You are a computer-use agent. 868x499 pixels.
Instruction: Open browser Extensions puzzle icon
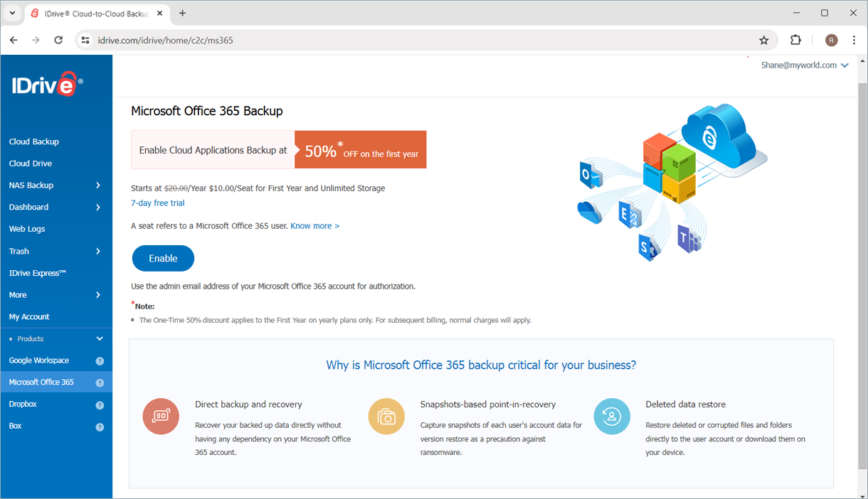(x=795, y=41)
